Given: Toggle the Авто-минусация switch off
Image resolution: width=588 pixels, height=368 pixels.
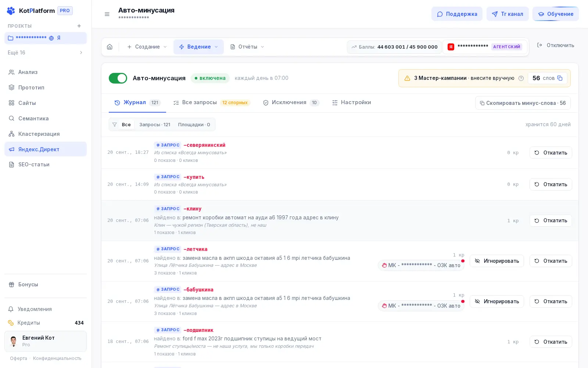Looking at the screenshot, I should (x=118, y=78).
